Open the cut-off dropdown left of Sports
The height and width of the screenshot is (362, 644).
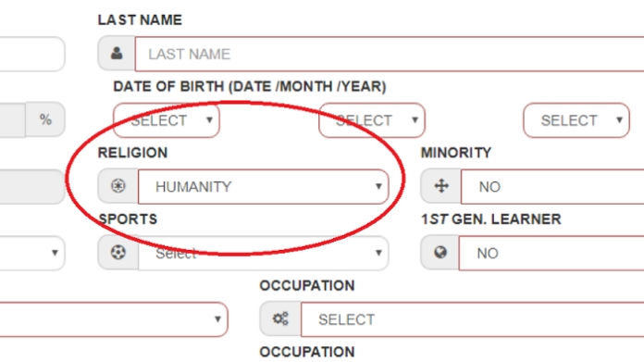pyautogui.click(x=32, y=253)
